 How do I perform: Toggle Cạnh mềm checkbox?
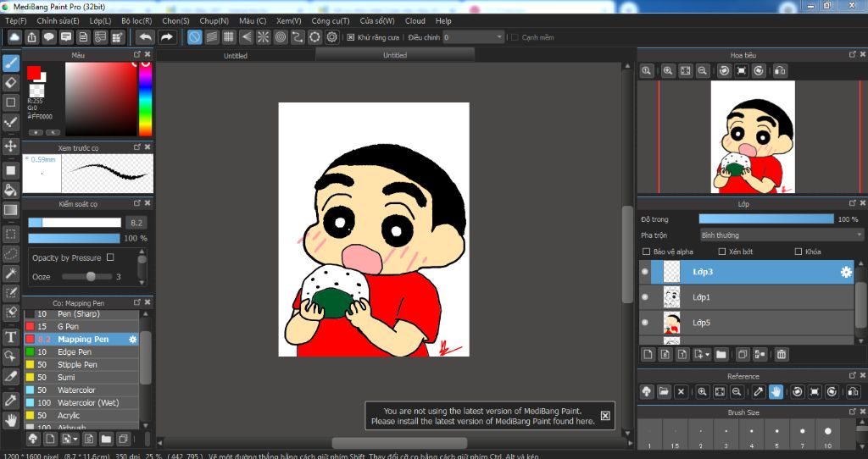point(515,37)
